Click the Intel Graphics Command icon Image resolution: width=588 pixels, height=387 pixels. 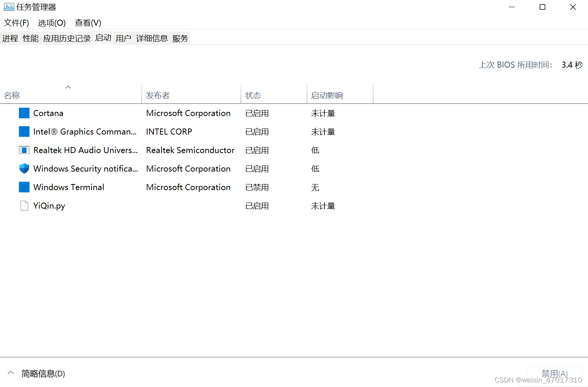point(24,132)
